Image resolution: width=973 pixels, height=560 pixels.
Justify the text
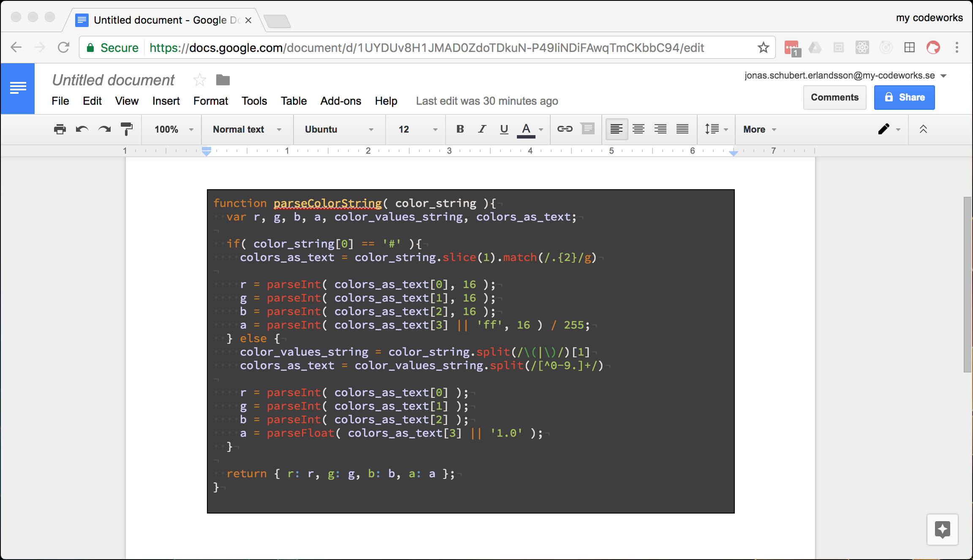pos(682,129)
